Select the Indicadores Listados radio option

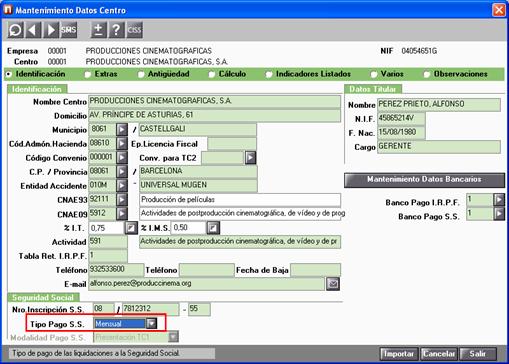click(269, 74)
